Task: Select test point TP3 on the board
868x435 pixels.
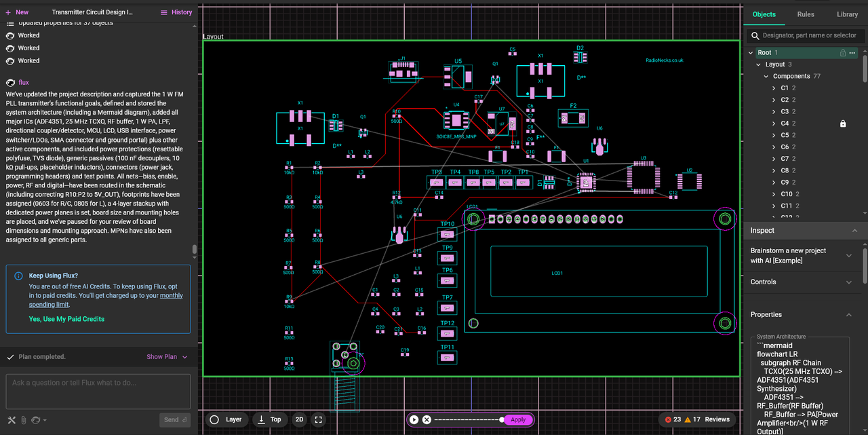Action: 436,182
